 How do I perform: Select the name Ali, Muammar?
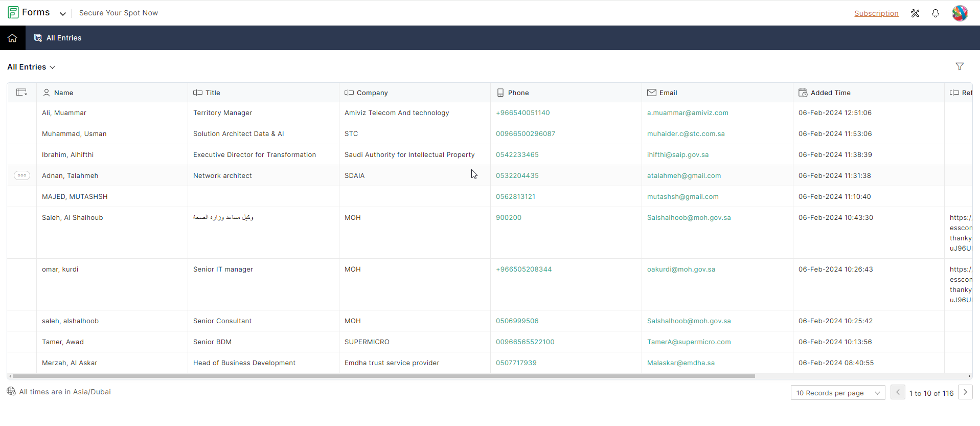(64, 113)
